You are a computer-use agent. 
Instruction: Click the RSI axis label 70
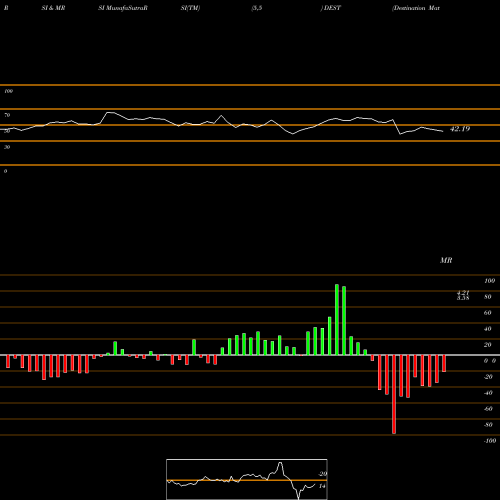pos(7,115)
